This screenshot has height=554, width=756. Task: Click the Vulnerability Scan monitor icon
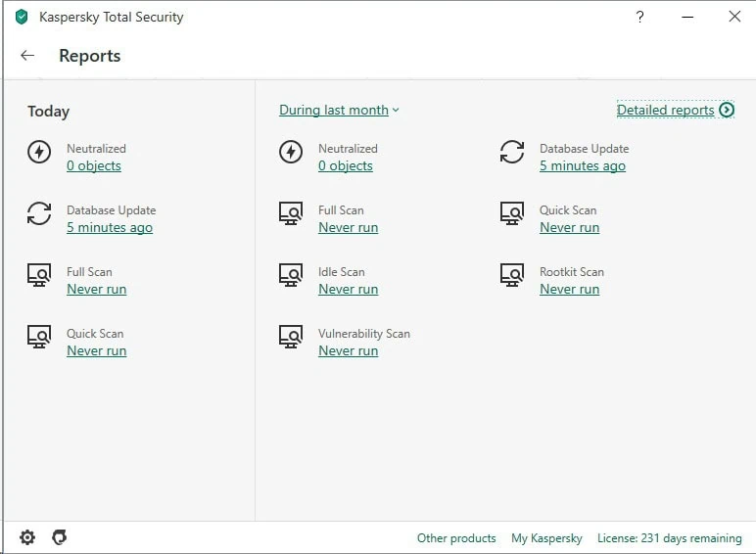pos(290,337)
